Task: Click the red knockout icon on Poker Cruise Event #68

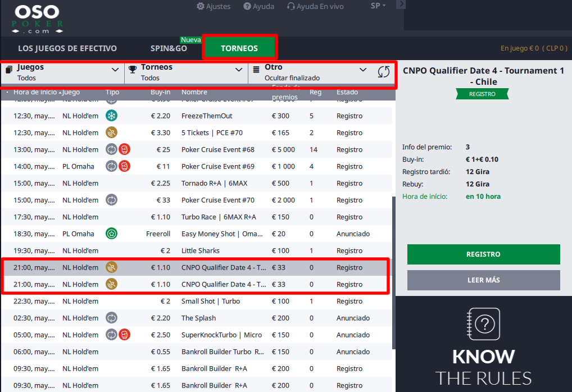Action: click(124, 149)
